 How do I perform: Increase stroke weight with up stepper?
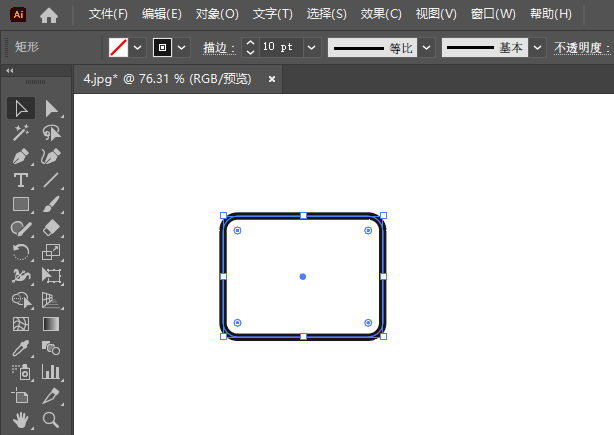tap(251, 43)
